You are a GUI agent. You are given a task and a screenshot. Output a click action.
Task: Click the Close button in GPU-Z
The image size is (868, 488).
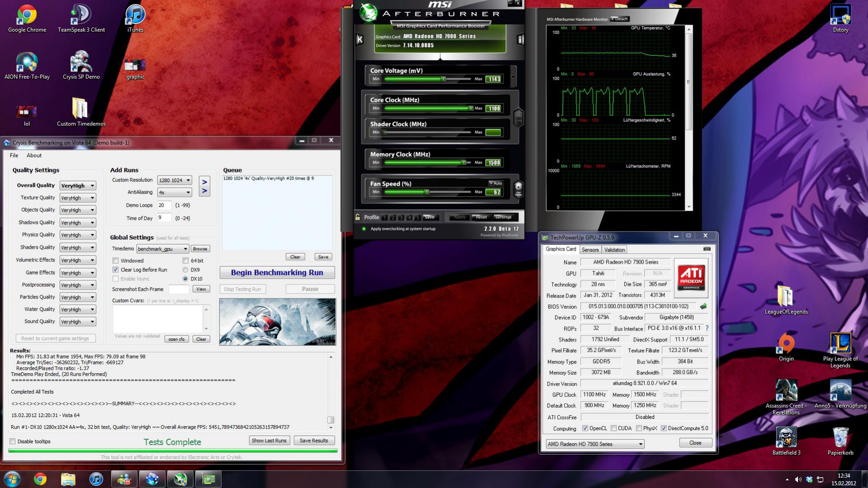[695, 443]
